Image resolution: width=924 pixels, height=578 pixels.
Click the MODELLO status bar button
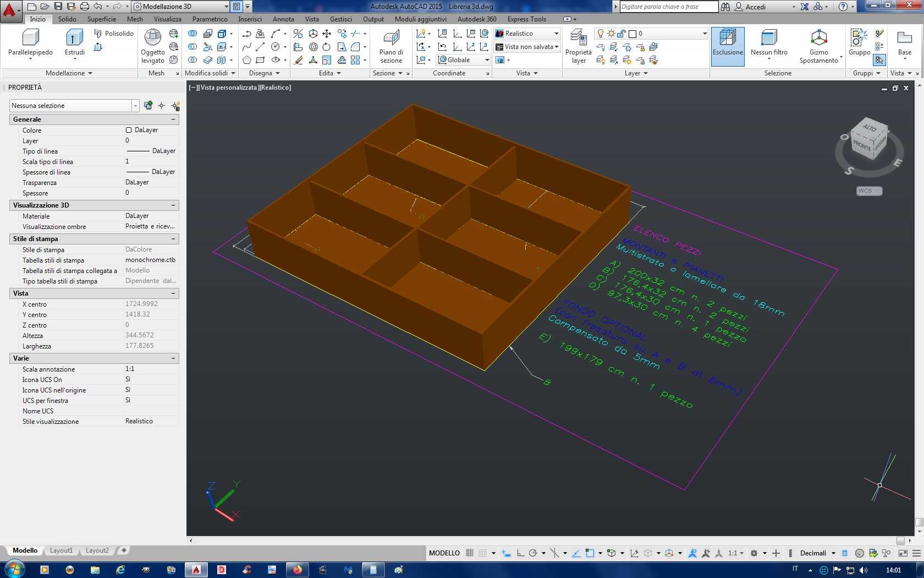444,553
